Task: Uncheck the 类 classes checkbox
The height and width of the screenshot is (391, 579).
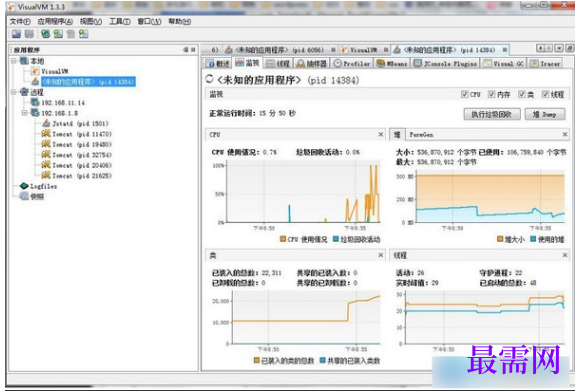Action: pos(521,94)
